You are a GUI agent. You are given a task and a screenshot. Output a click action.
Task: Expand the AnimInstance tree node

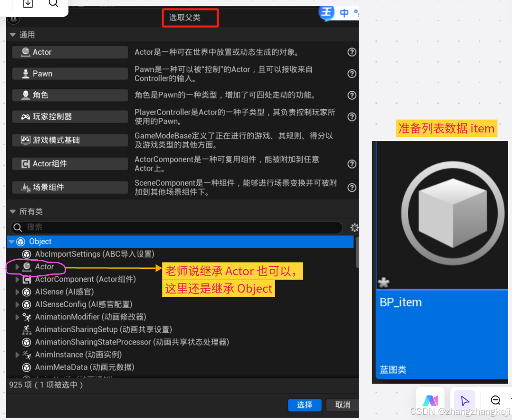click(x=17, y=355)
